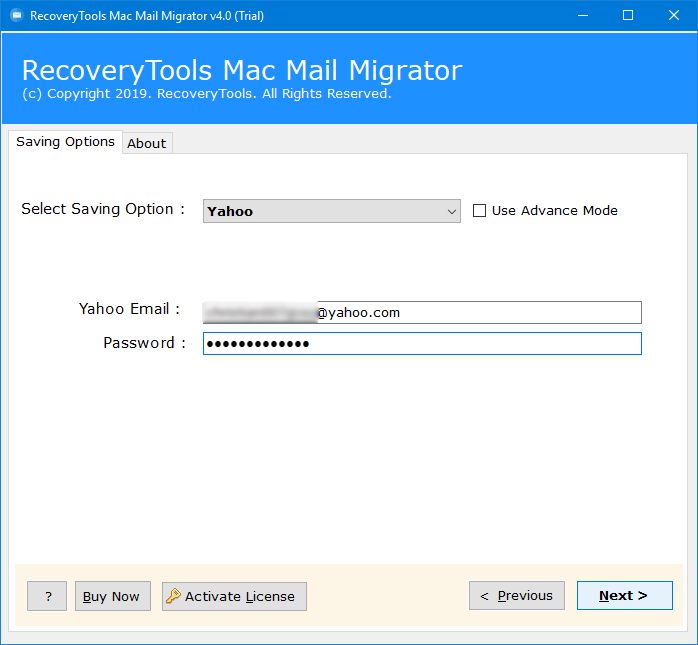698x645 pixels.
Task: Close the Mac Mail Migrator window
Action: (x=674, y=16)
